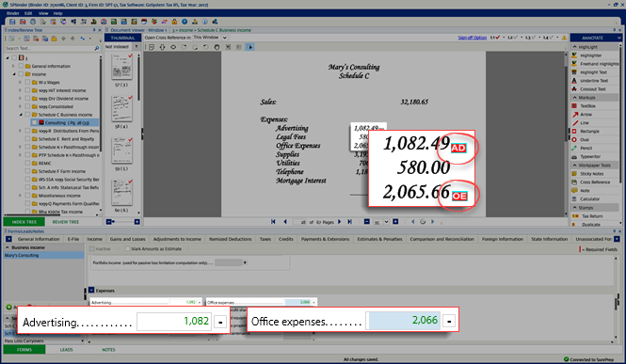Viewport: 626px width, 364px height.
Task: Click the info circle icon in toolbar
Action: point(205,22)
